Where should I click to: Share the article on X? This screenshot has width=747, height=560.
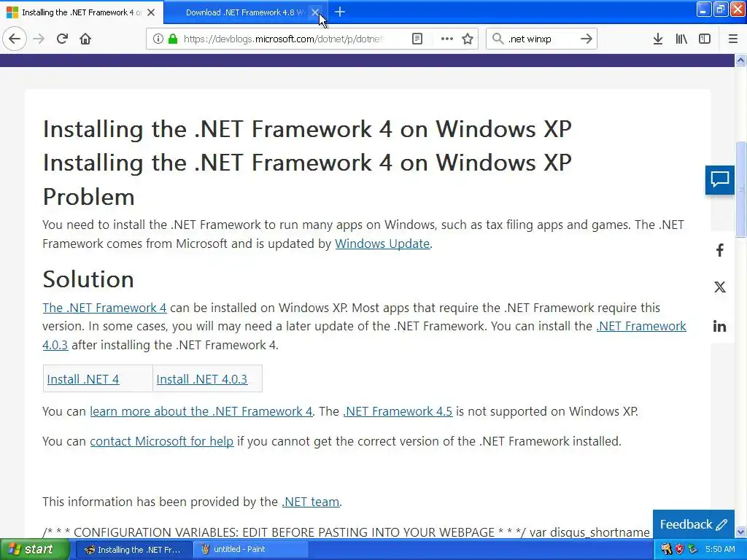720,287
